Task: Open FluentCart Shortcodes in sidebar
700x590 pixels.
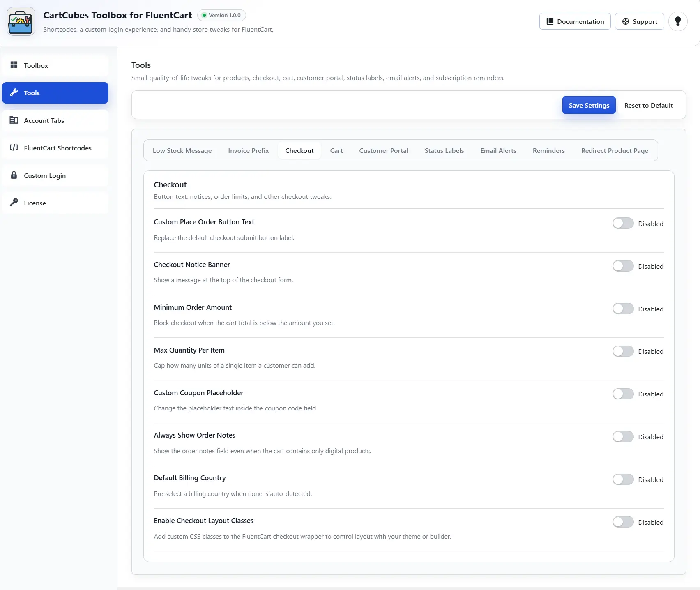Action: [x=55, y=148]
